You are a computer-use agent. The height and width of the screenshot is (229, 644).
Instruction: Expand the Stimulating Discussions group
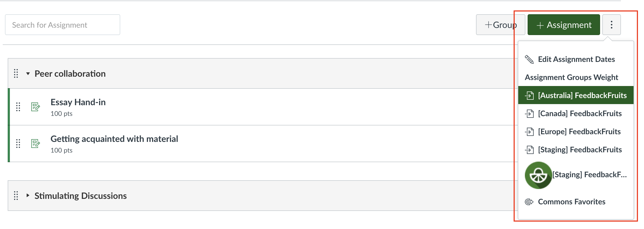[28, 196]
